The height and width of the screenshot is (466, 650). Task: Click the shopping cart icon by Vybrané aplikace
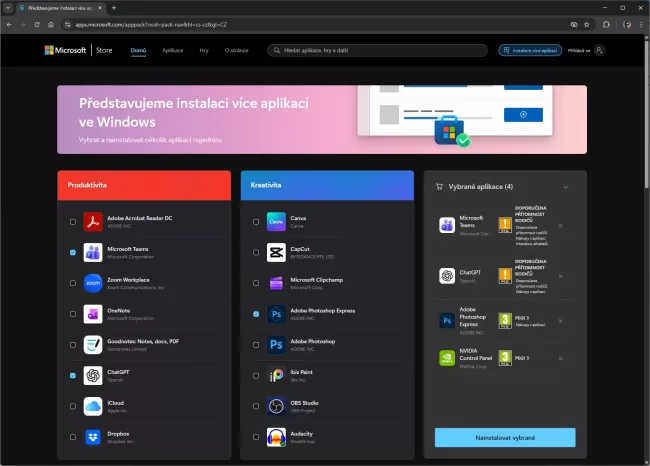(439, 187)
